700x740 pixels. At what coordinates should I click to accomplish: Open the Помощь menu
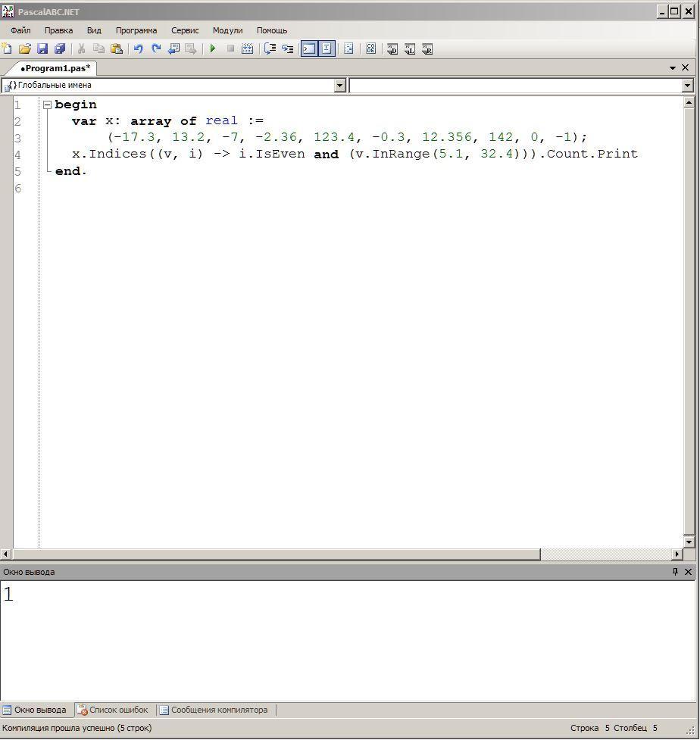pyautogui.click(x=272, y=31)
